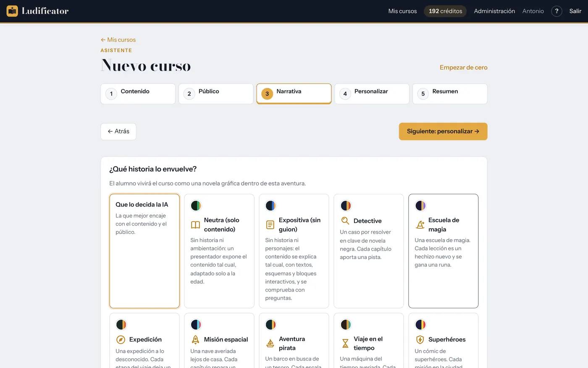The width and height of the screenshot is (588, 368).
Task: Follow the '← Mis cursos' back link
Action: pos(118,40)
